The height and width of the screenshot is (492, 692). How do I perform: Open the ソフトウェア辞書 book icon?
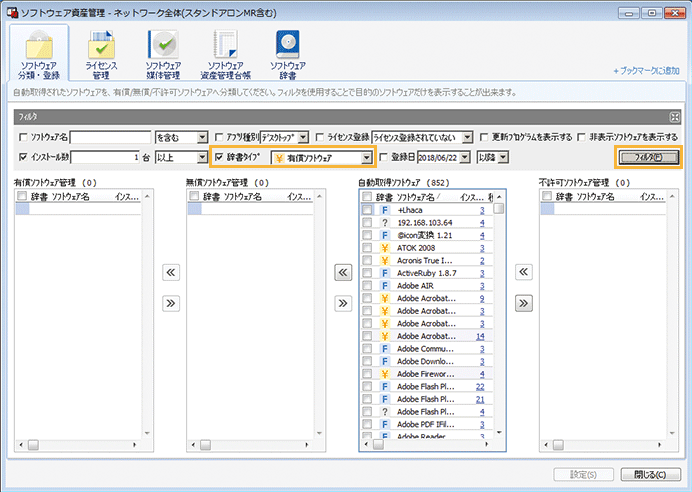288,45
